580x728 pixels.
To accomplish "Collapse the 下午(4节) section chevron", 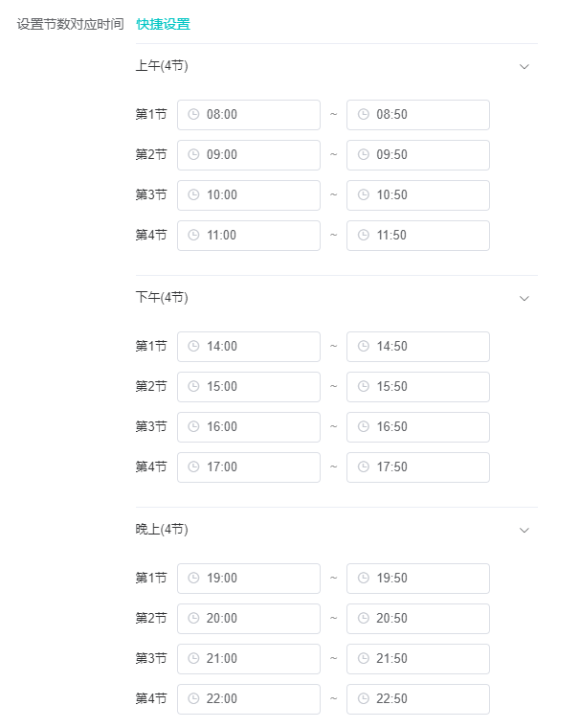I will [524, 298].
